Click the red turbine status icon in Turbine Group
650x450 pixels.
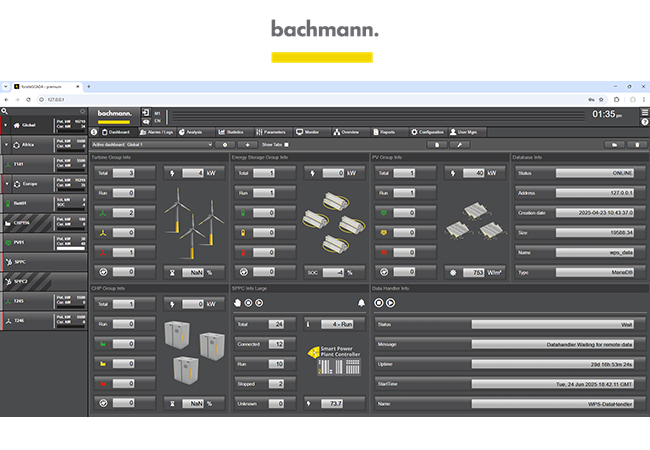click(103, 252)
